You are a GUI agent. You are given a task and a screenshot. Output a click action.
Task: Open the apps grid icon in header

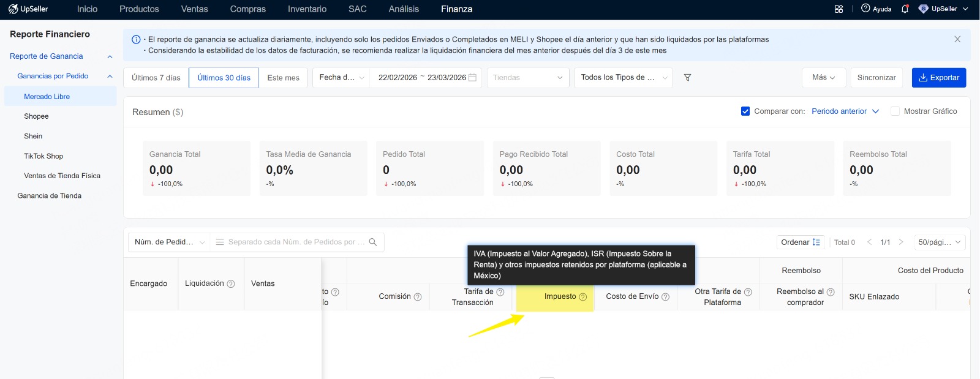coord(839,9)
